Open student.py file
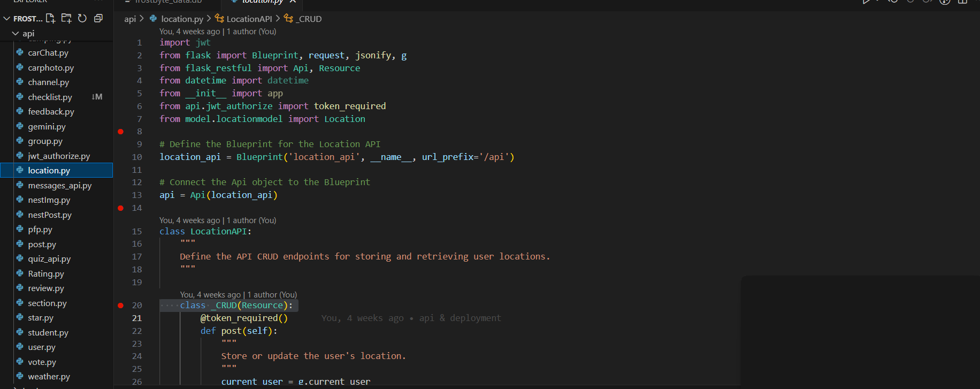The width and height of the screenshot is (980, 389). click(48, 333)
